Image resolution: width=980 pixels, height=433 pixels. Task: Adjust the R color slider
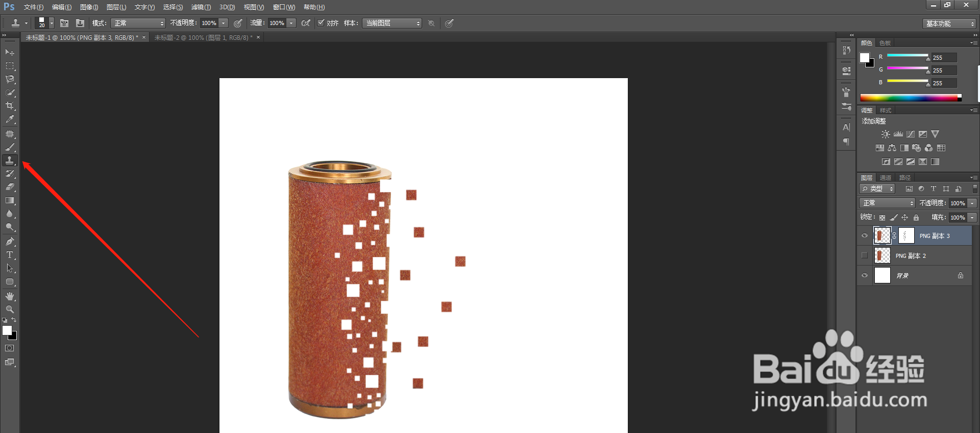(928, 59)
